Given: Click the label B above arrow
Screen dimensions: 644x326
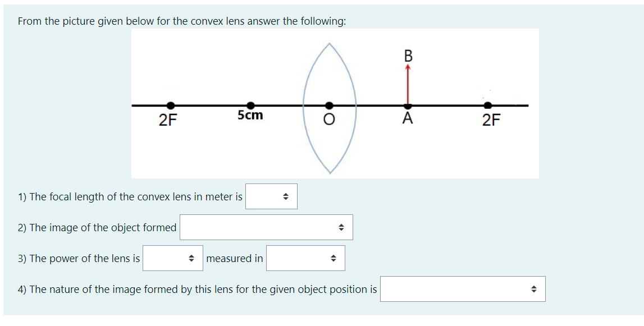Looking at the screenshot, I should (408, 56).
